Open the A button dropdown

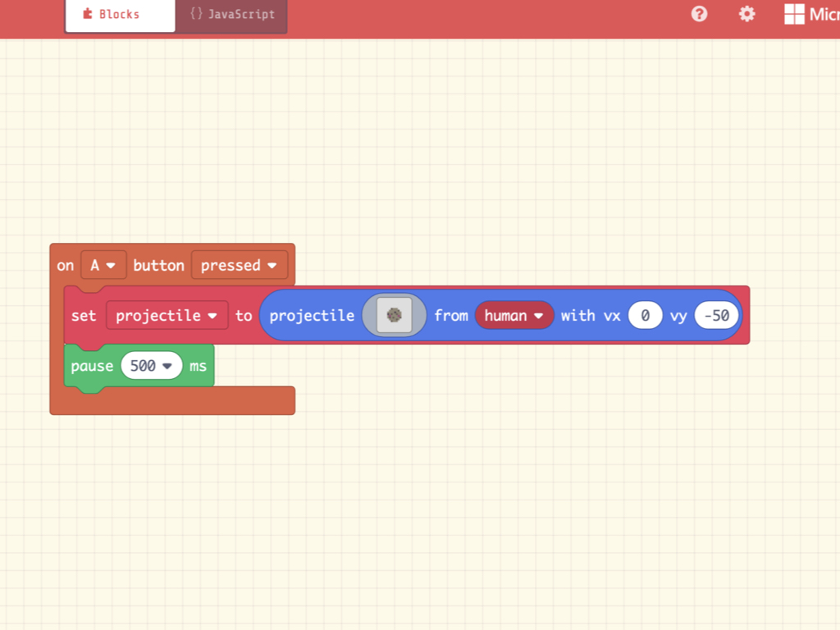click(103, 265)
